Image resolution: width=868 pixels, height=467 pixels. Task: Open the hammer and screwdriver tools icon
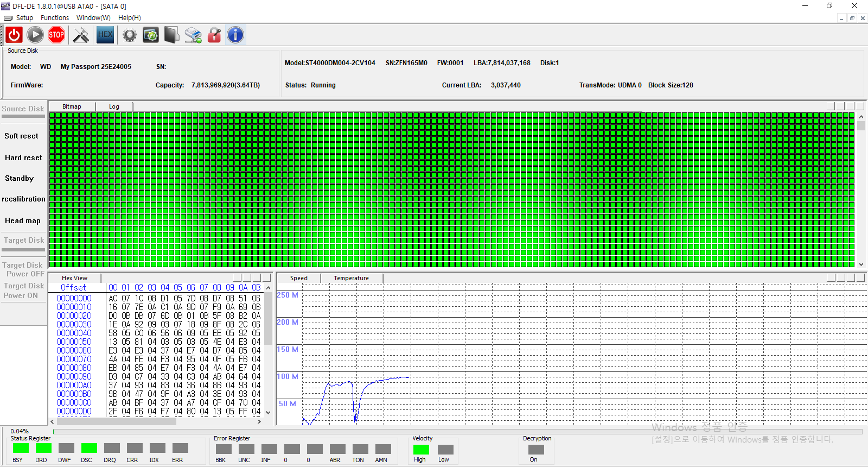click(x=81, y=35)
